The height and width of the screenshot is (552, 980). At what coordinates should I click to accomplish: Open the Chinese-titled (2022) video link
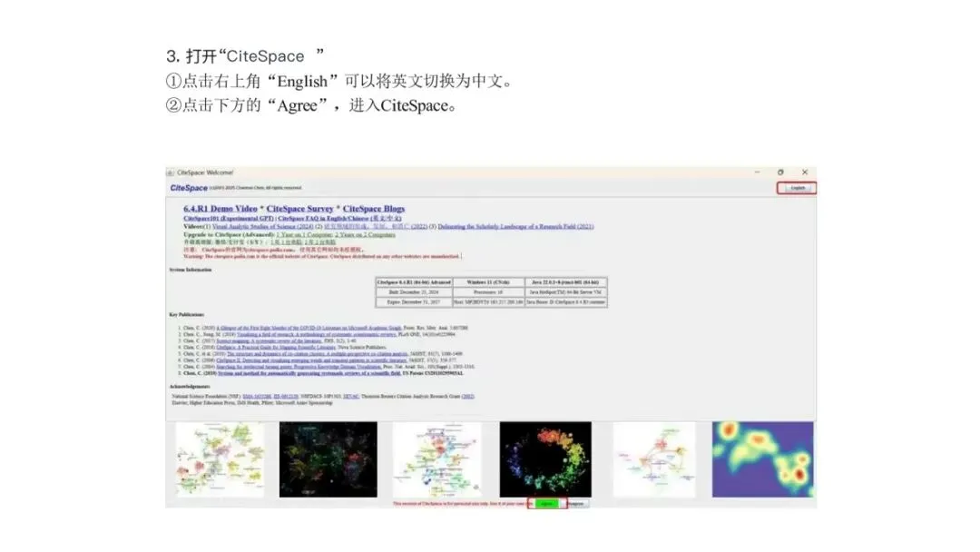coord(376,226)
